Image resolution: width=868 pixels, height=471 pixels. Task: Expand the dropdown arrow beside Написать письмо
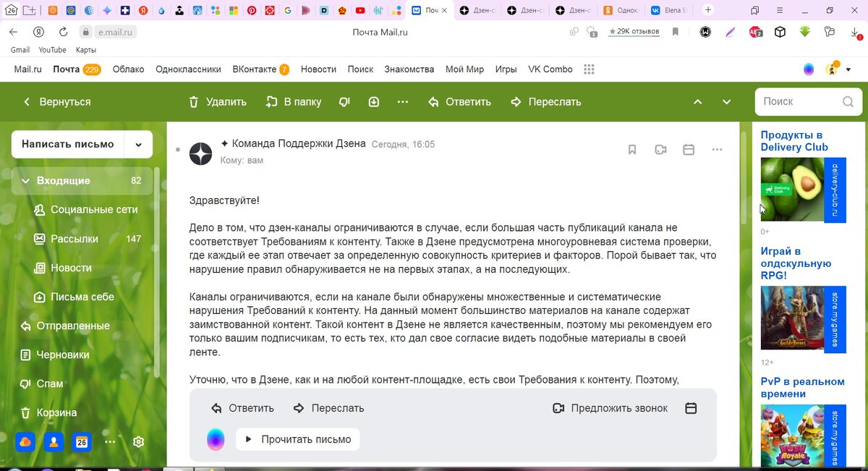point(138,144)
